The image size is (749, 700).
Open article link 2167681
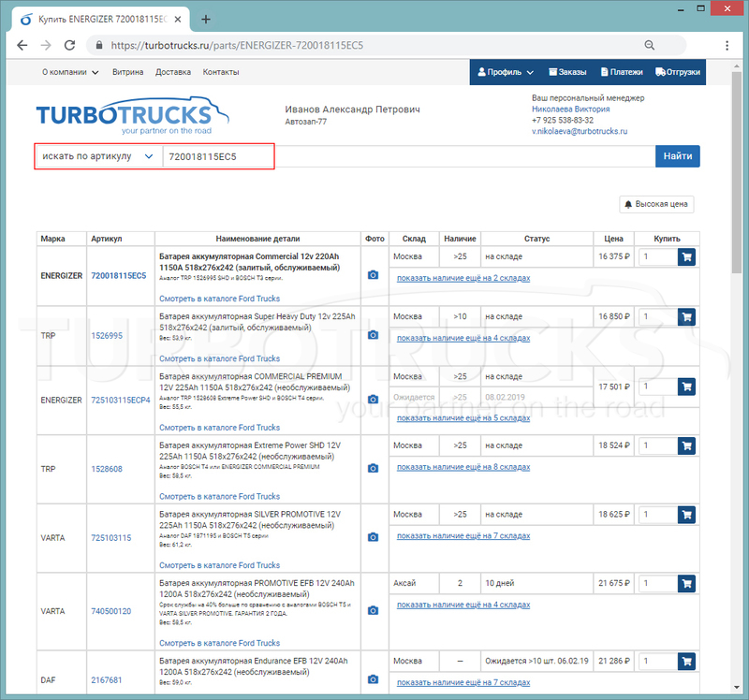pyautogui.click(x=107, y=680)
